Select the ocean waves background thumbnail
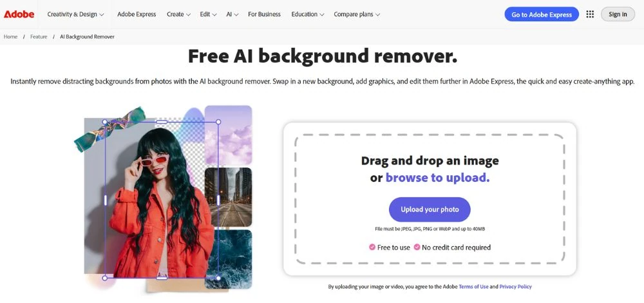 228,259
